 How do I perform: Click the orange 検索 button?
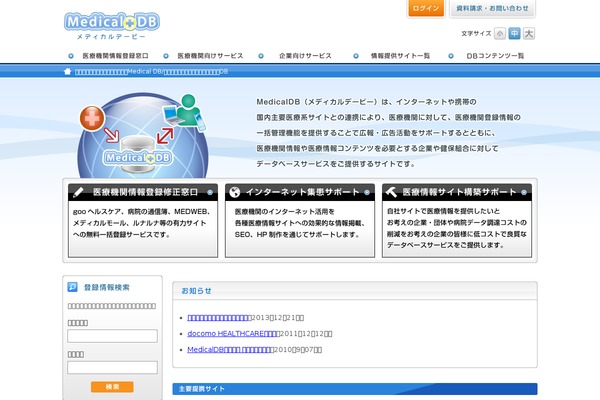tap(112, 387)
